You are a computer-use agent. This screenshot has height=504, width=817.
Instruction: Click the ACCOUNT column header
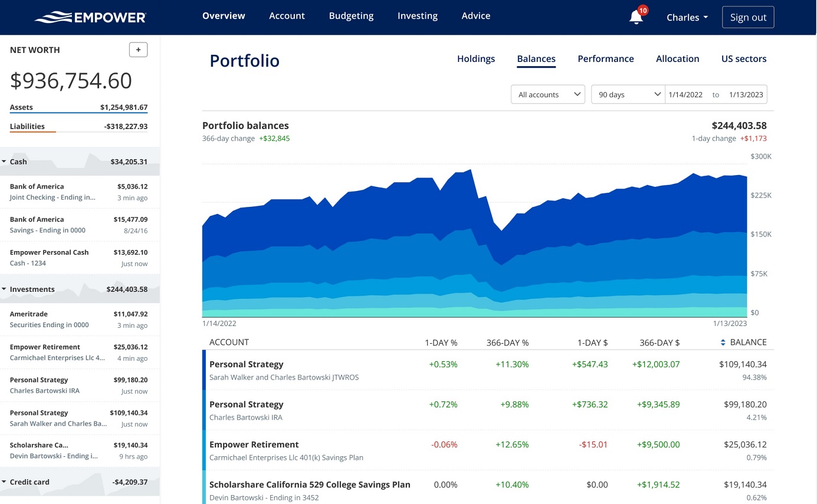229,342
